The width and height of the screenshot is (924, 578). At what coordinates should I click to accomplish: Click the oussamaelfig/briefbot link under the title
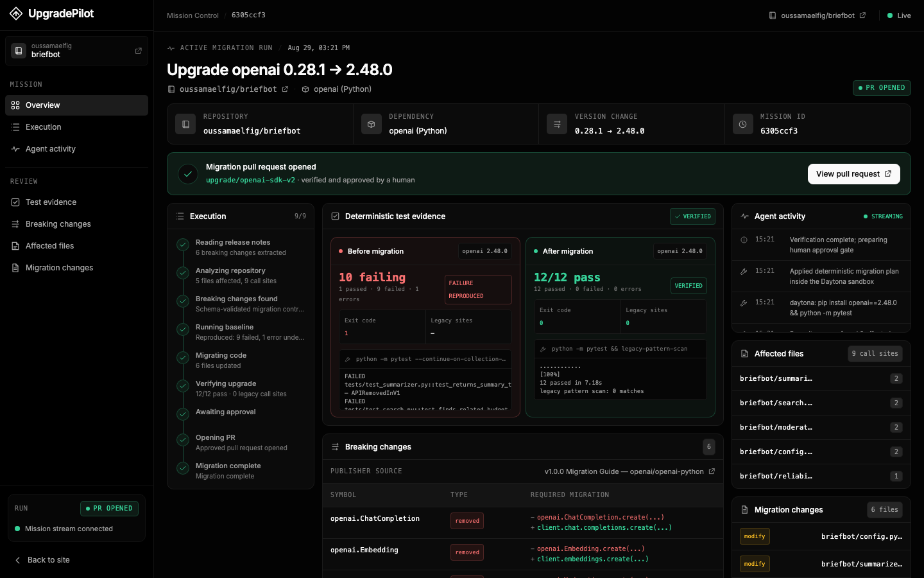228,89
